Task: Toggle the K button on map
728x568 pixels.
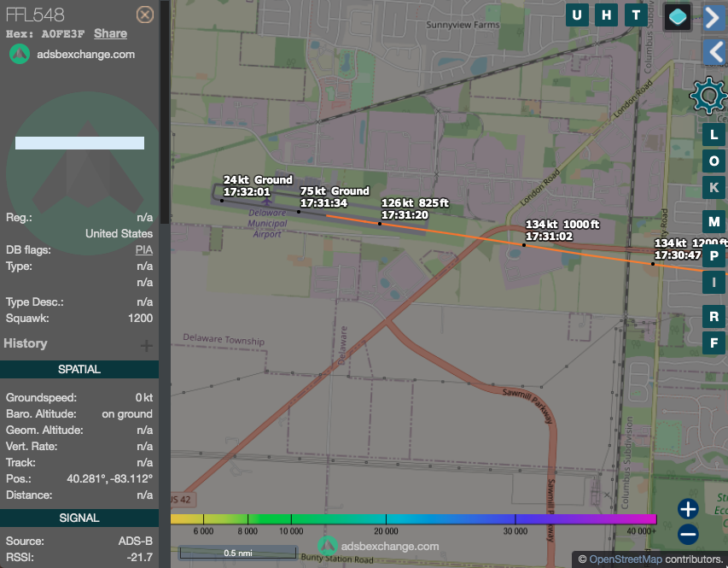Action: coord(713,187)
